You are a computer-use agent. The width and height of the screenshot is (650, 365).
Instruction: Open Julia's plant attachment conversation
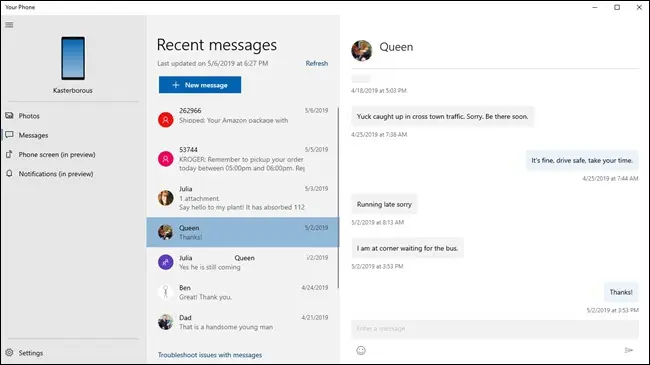click(x=243, y=198)
